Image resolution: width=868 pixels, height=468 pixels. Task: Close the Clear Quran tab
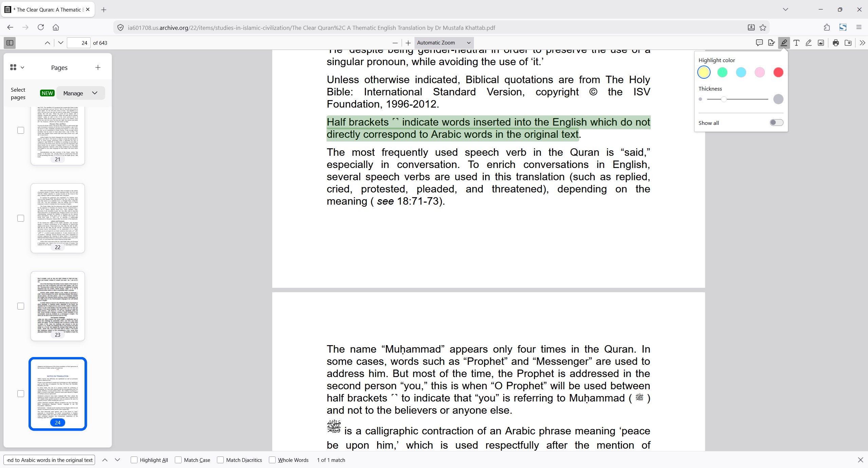(x=88, y=10)
